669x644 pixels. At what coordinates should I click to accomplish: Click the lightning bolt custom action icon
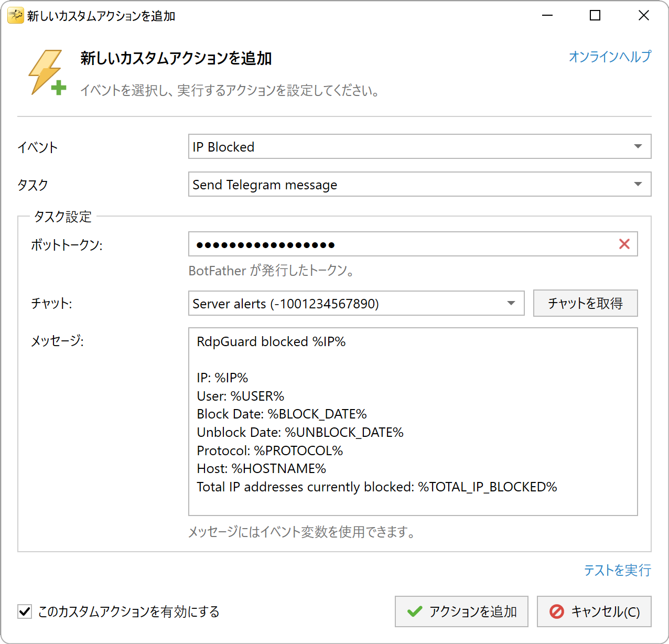(47, 73)
